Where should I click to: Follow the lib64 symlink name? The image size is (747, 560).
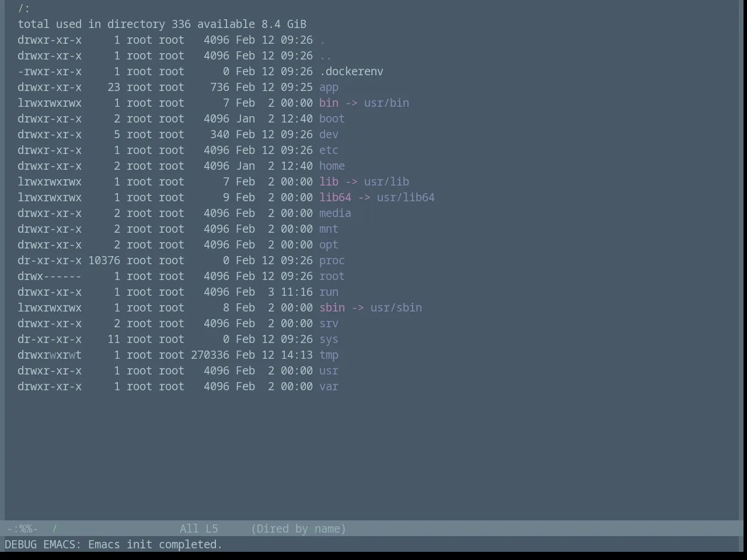click(335, 198)
